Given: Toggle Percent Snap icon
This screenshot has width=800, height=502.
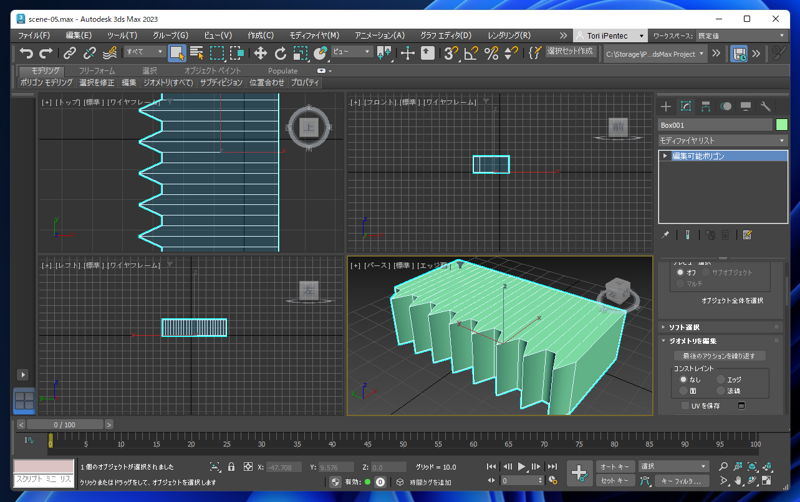Looking at the screenshot, I should pyautogui.click(x=491, y=53).
